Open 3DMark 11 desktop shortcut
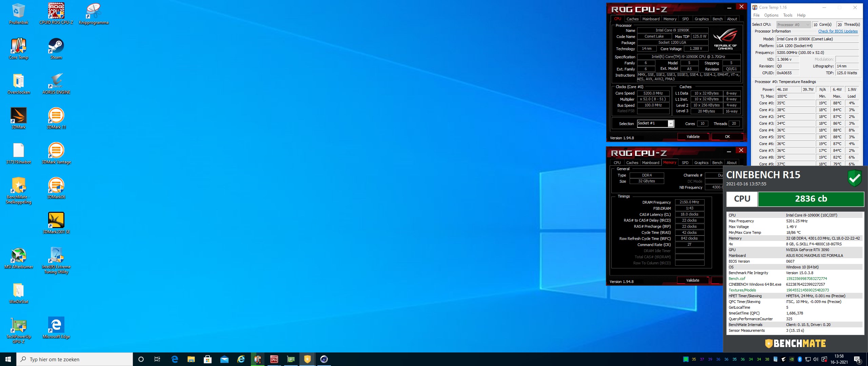 (56, 119)
